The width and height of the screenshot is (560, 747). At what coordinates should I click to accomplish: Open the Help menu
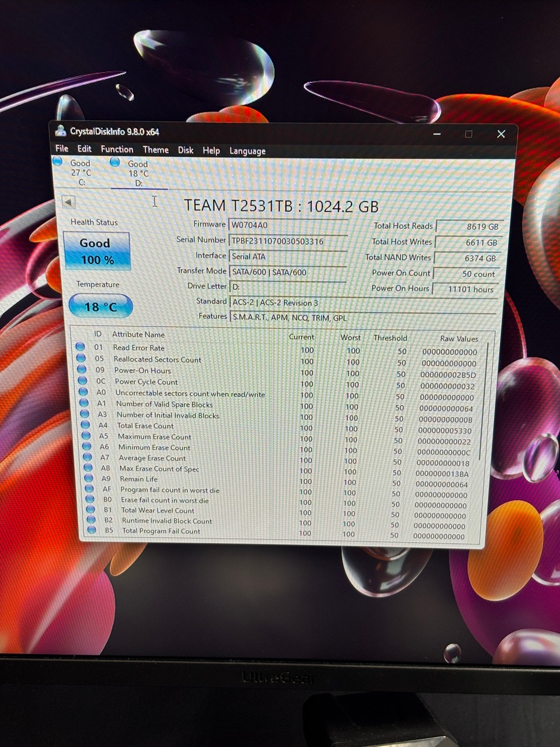211,150
